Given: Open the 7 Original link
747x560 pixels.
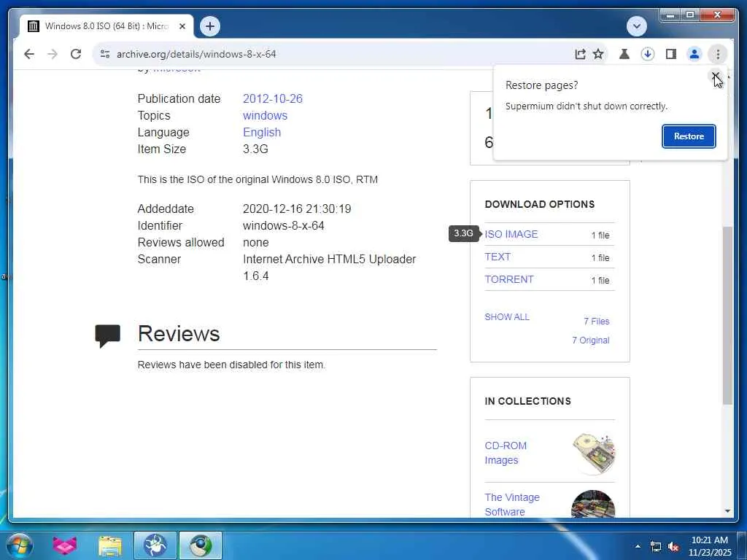Looking at the screenshot, I should tap(591, 341).
